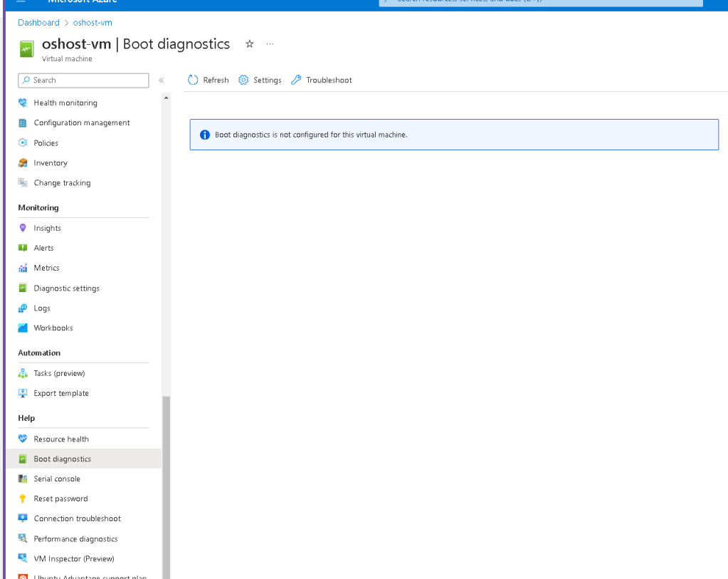Image resolution: width=728 pixels, height=579 pixels.
Task: Click the Alerts green icon
Action: (x=23, y=248)
